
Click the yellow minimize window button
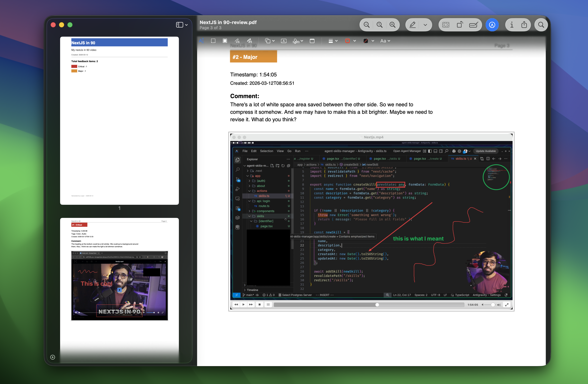(62, 25)
